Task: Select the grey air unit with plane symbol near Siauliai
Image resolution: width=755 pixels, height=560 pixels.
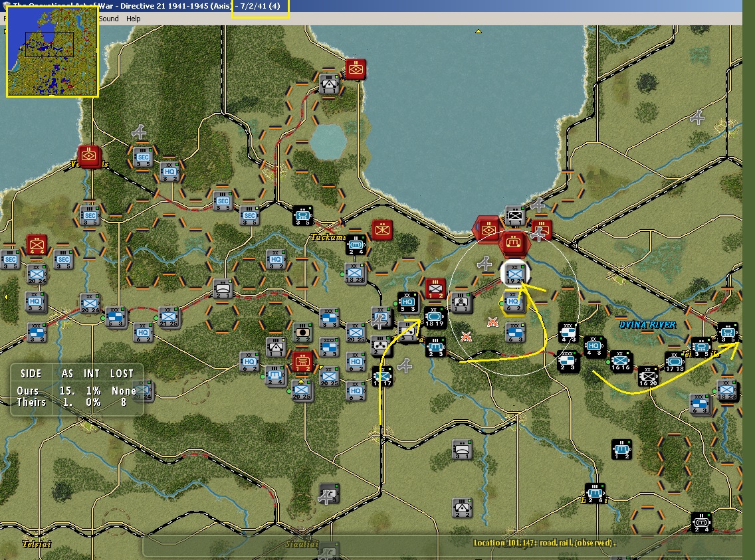Action: pyautogui.click(x=330, y=494)
